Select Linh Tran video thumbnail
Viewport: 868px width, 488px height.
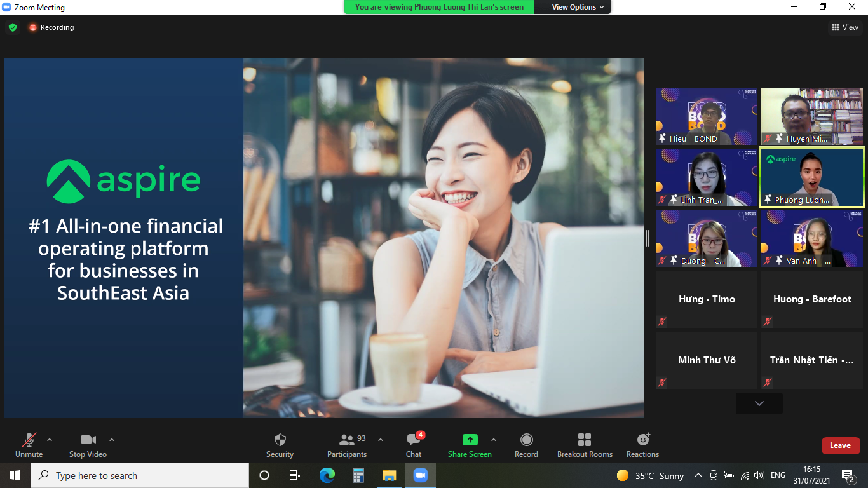tap(707, 177)
